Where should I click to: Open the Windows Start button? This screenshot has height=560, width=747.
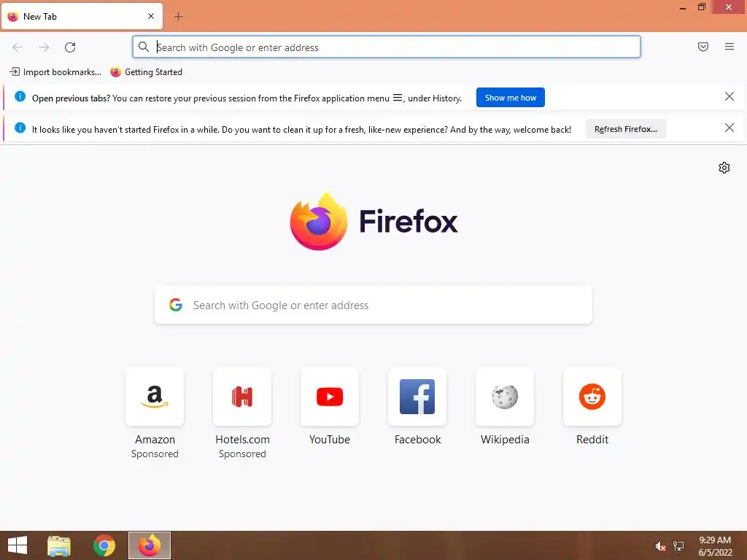[18, 545]
